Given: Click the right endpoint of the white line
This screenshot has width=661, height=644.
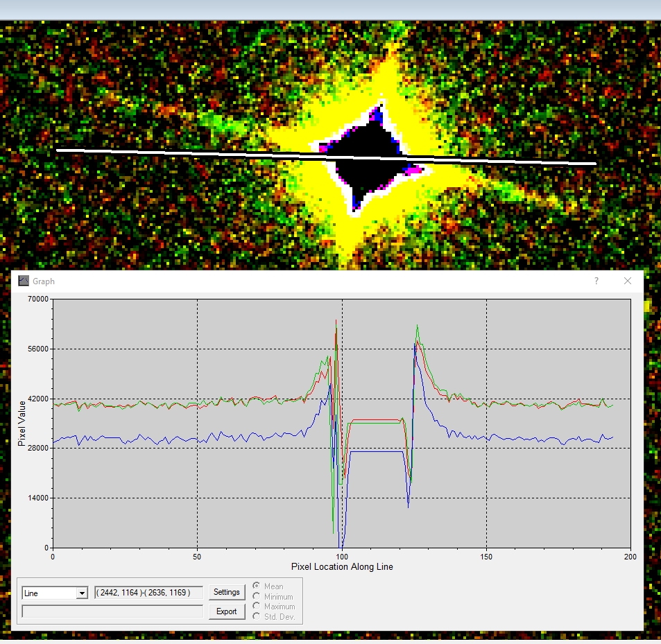Looking at the screenshot, I should pyautogui.click(x=594, y=164).
